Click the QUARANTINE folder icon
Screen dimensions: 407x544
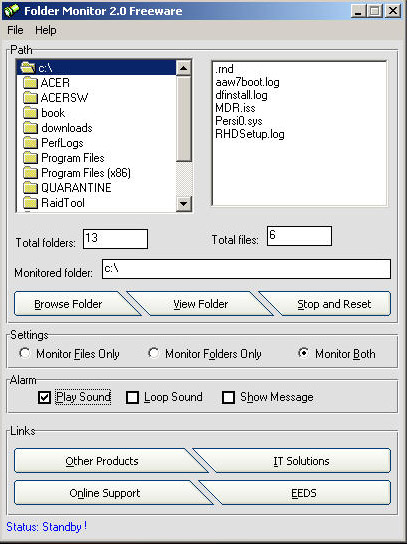point(30,188)
